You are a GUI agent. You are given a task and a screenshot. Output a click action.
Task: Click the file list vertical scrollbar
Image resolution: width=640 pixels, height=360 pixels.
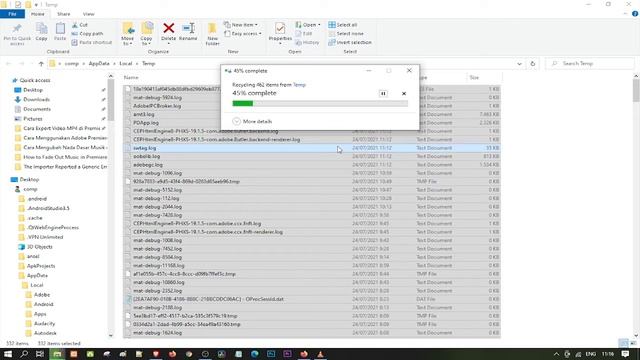coord(636,90)
